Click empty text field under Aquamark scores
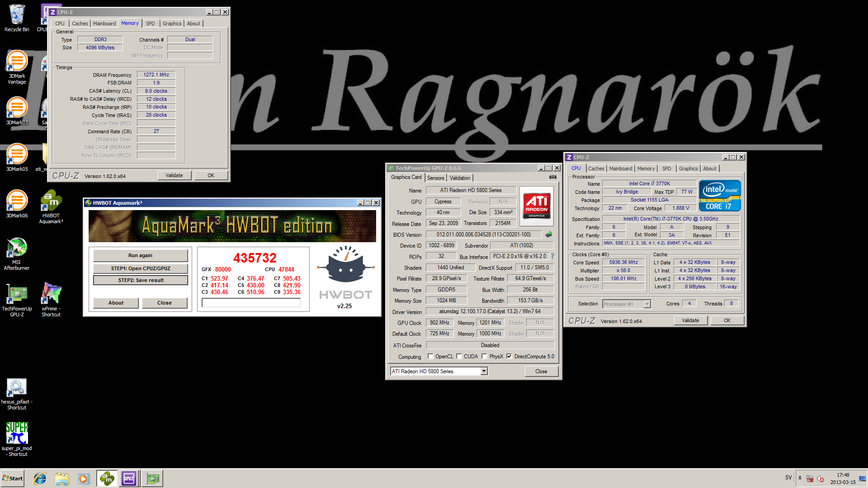Screen dimensions: 868x488 coord(251,303)
